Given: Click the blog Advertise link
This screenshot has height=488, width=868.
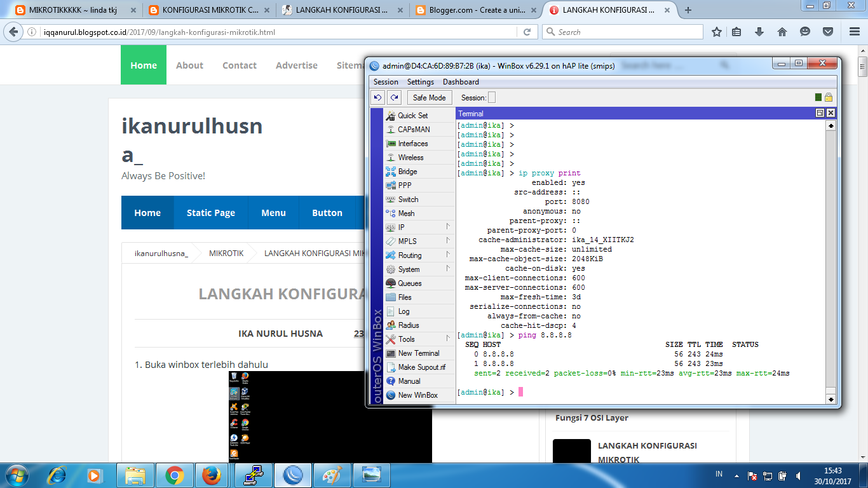Looking at the screenshot, I should (297, 65).
